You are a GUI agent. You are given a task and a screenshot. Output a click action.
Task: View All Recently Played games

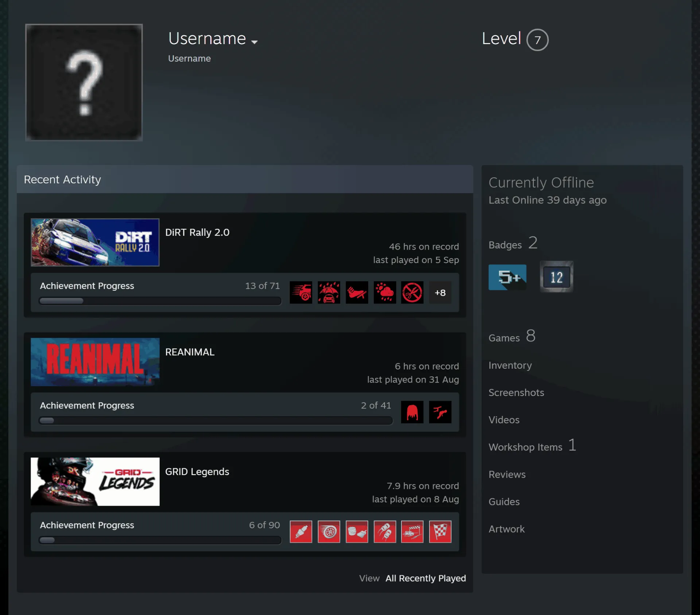(x=425, y=578)
